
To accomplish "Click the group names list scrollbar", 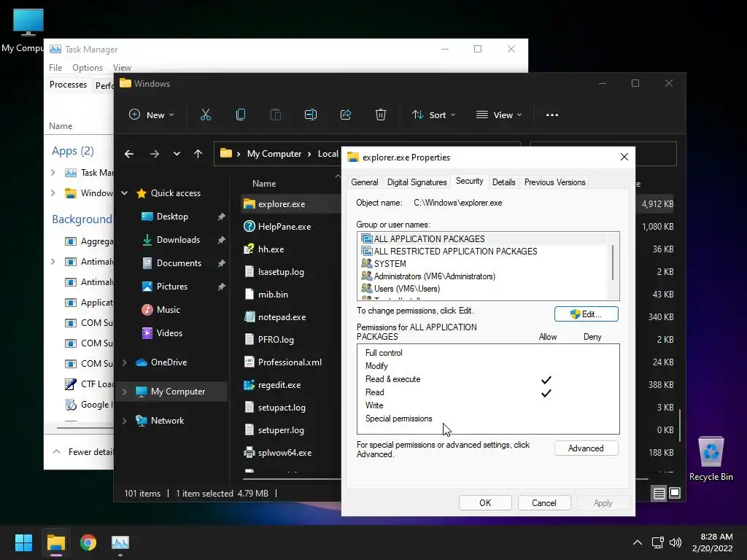I will point(613,262).
